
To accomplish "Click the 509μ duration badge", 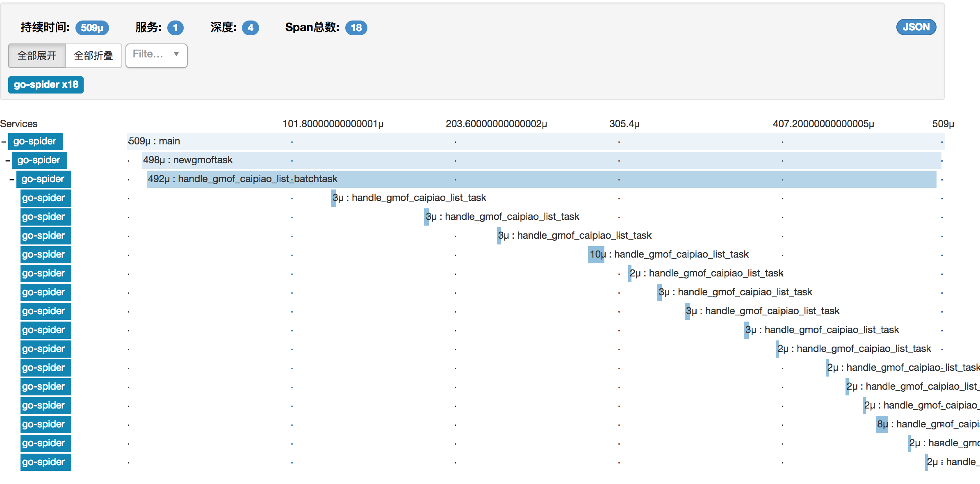I will click(92, 27).
